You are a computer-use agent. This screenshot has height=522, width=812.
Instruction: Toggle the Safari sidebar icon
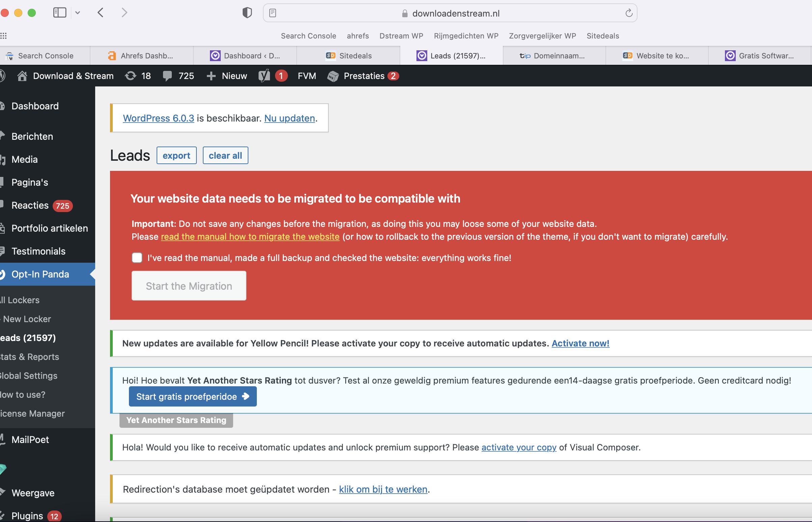[60, 13]
